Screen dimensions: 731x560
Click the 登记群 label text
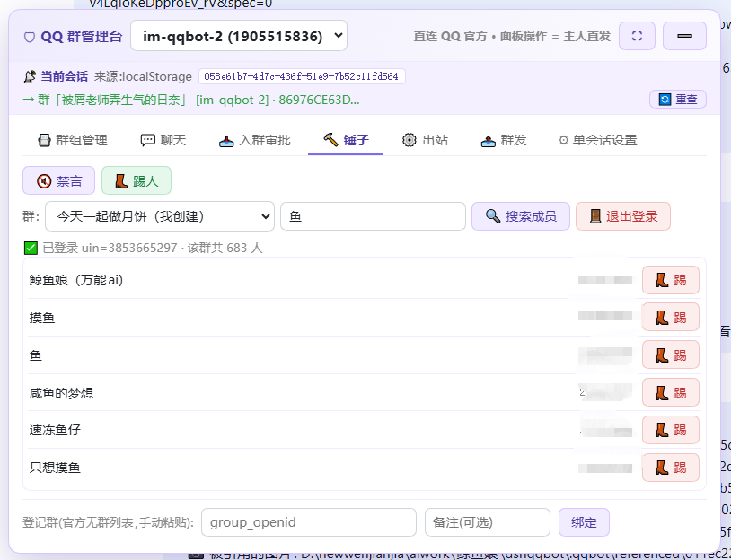pyautogui.click(x=108, y=522)
